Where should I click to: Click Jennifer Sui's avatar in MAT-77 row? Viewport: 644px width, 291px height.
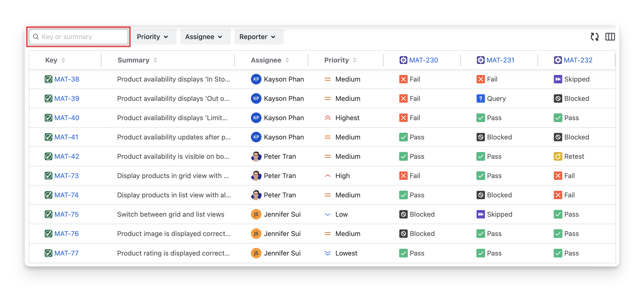[x=256, y=253]
